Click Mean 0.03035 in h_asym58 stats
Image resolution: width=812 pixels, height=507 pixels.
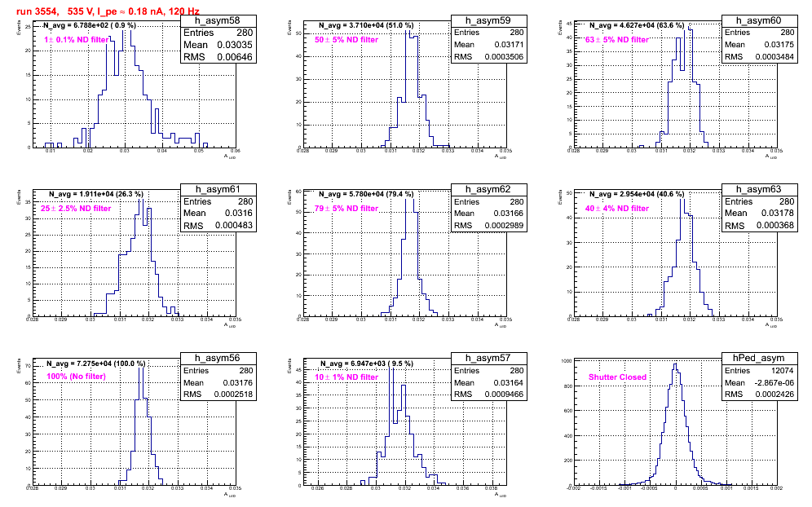tap(218, 45)
